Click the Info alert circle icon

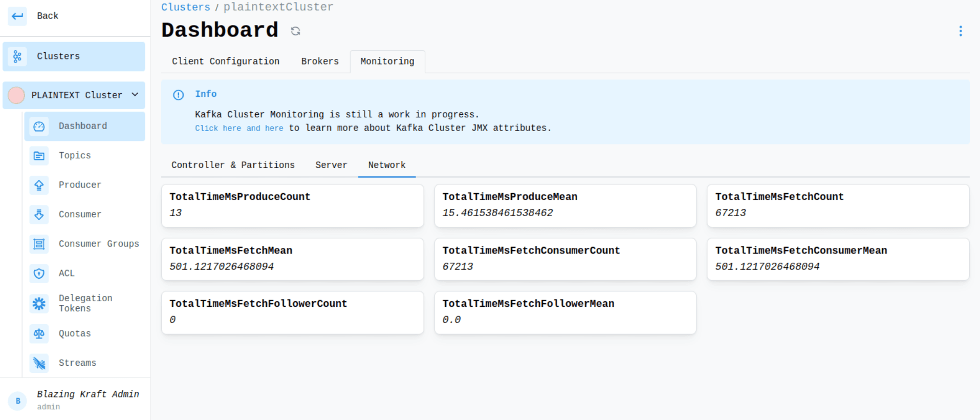[x=178, y=95]
